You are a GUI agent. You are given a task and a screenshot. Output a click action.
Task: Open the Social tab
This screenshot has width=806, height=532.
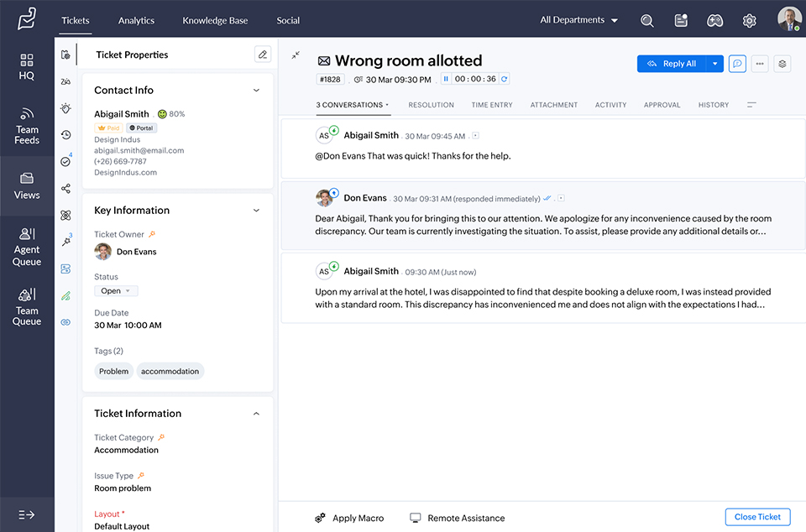tap(288, 20)
